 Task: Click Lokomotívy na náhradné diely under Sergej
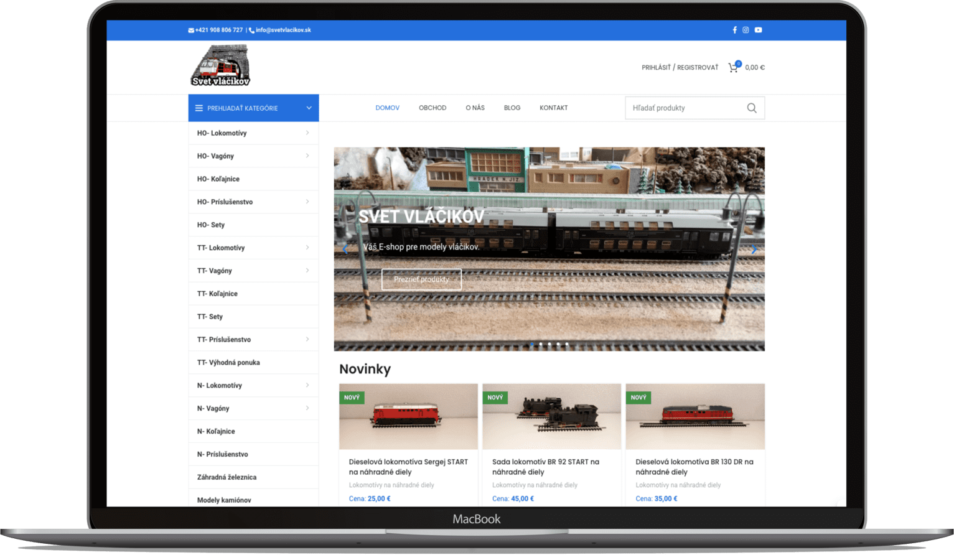pyautogui.click(x=391, y=485)
